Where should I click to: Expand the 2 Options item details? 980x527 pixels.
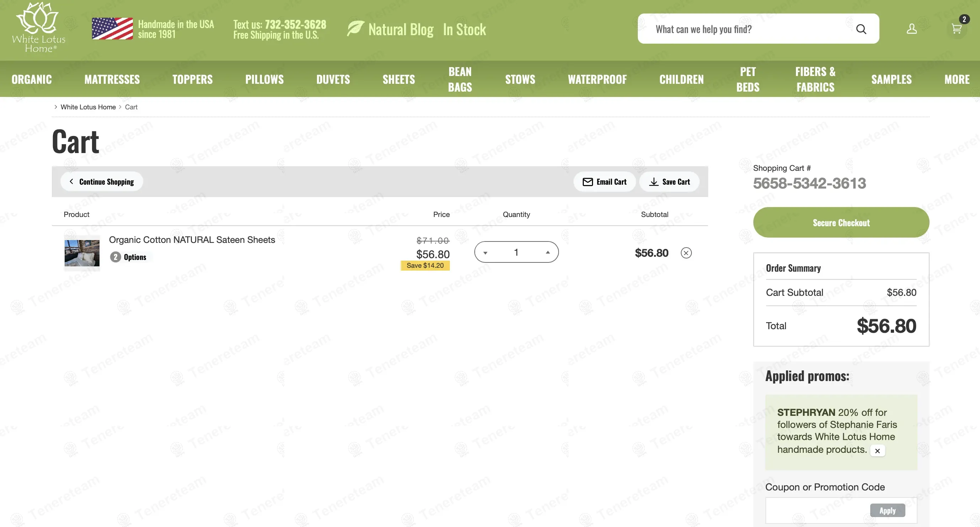pos(128,257)
